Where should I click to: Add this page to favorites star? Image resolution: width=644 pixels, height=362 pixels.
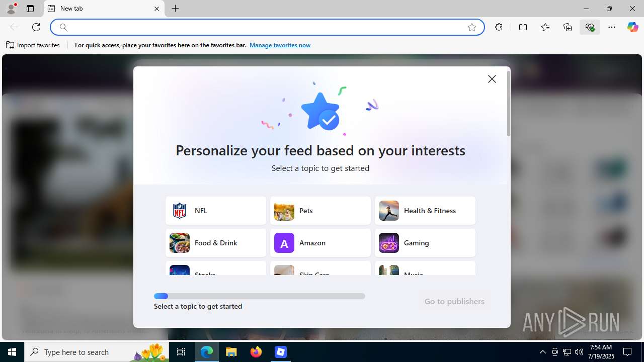472,27
